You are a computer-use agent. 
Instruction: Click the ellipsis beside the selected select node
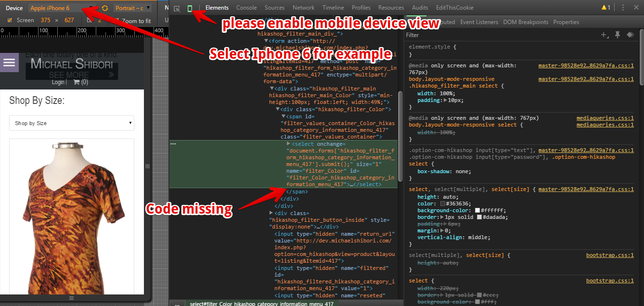click(x=173, y=144)
